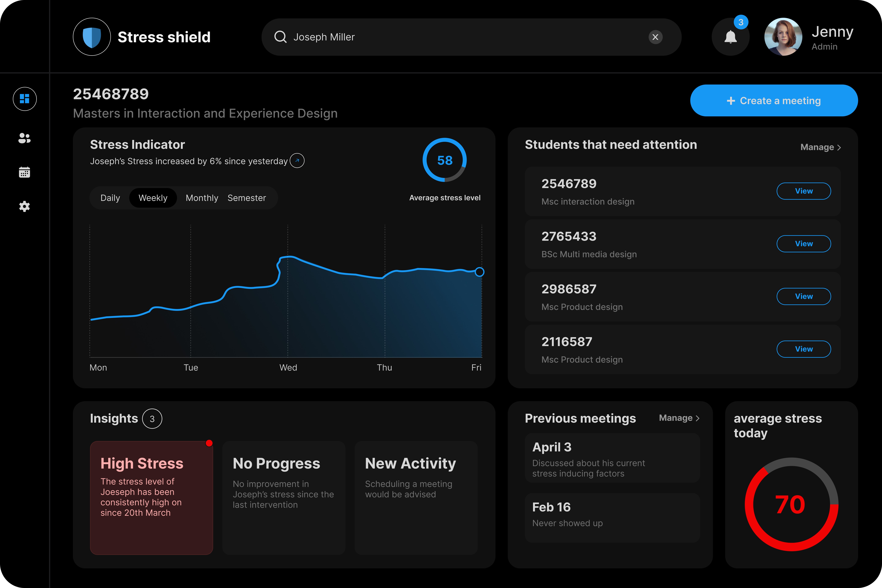View student 2765433 details
The height and width of the screenshot is (588, 882).
click(803, 244)
